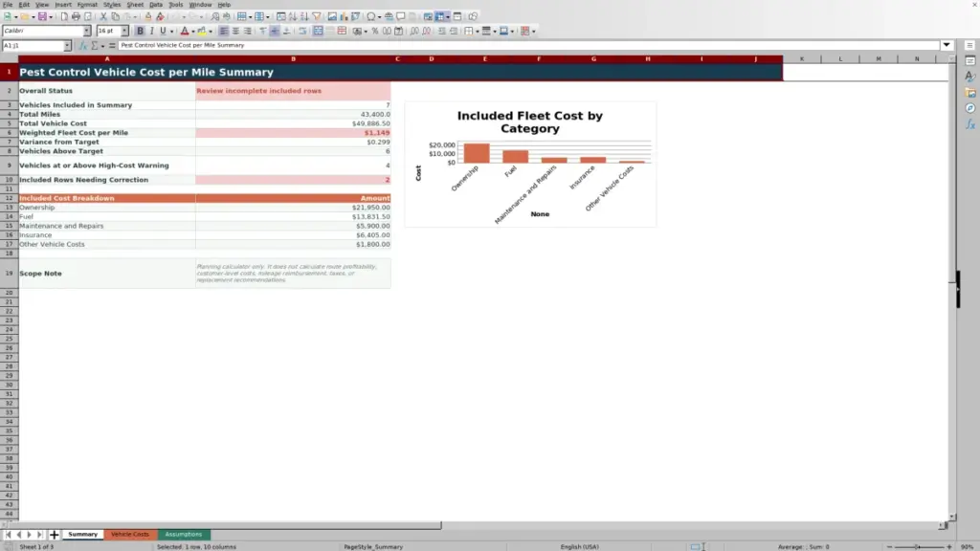Open the Borders dropdown arrow

click(x=478, y=31)
